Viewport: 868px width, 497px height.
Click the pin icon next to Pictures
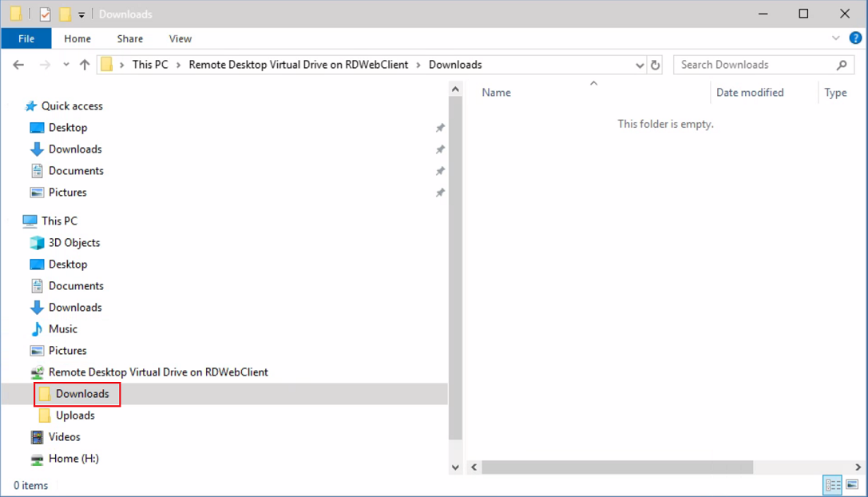440,193
